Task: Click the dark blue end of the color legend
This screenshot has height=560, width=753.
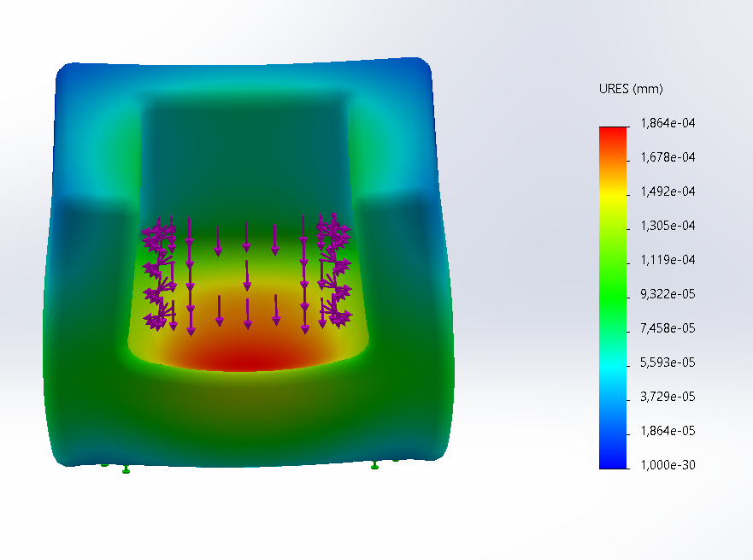Action: pyautogui.click(x=612, y=460)
